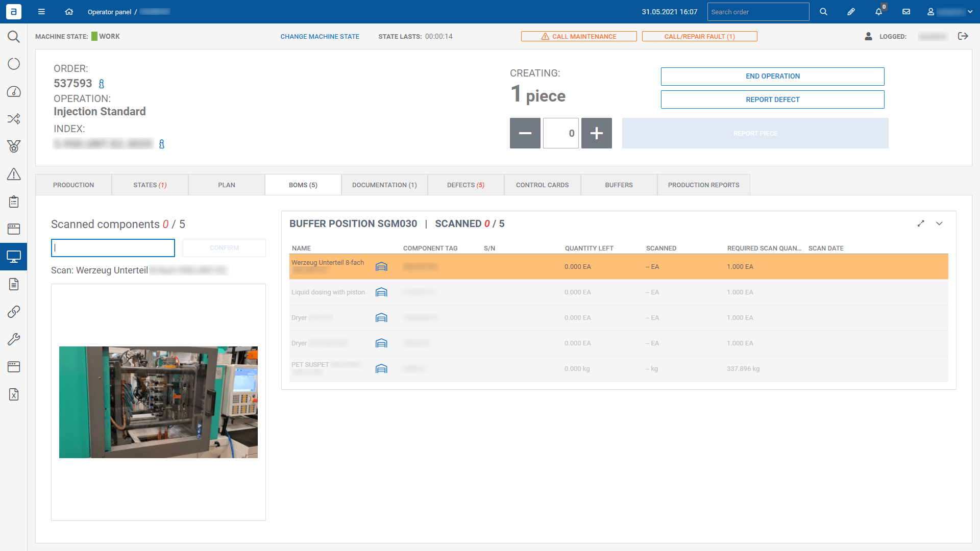
Task: Open the notifications bell icon
Action: click(x=878, y=12)
